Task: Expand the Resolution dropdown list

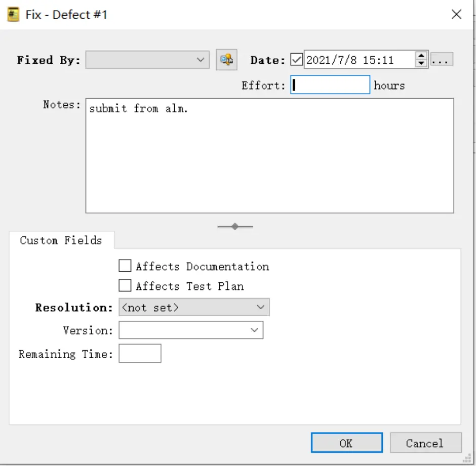Action: (194, 307)
